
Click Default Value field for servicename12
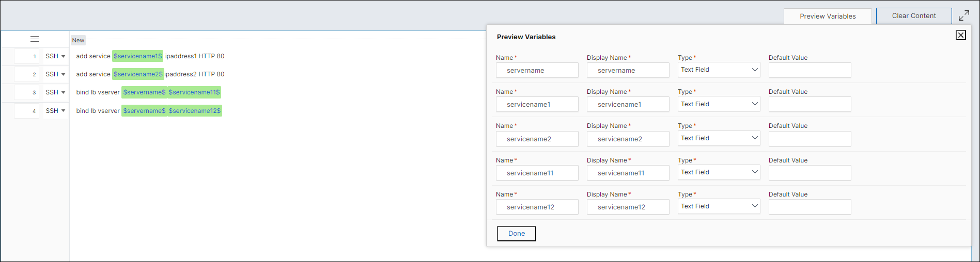click(x=810, y=207)
